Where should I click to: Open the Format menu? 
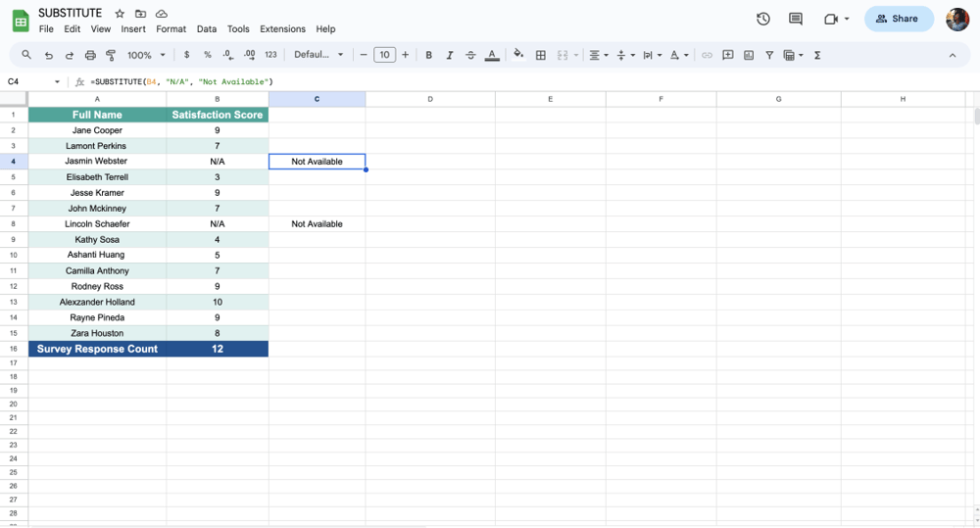coord(171,29)
